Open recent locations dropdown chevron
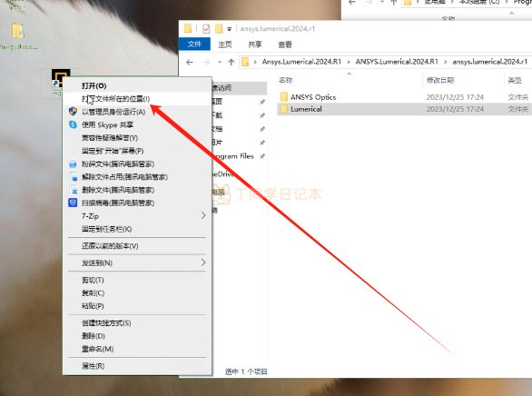The width and height of the screenshot is (532, 396). tap(220, 62)
